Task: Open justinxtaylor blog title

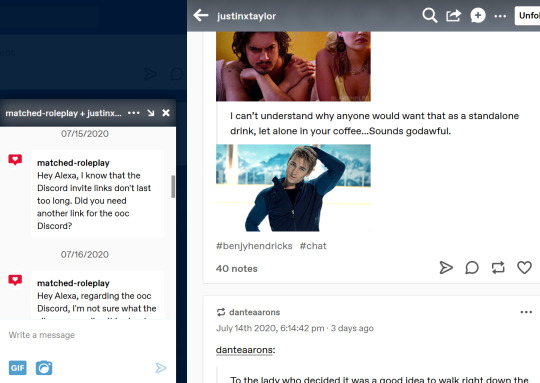Action: (x=247, y=16)
